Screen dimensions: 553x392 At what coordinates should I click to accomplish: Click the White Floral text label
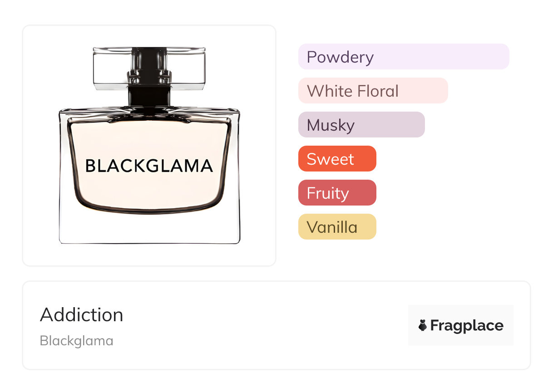(x=352, y=91)
